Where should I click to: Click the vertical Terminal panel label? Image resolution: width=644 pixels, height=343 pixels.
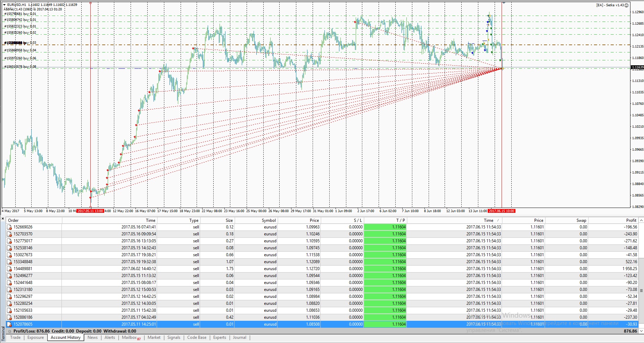coord(3,334)
